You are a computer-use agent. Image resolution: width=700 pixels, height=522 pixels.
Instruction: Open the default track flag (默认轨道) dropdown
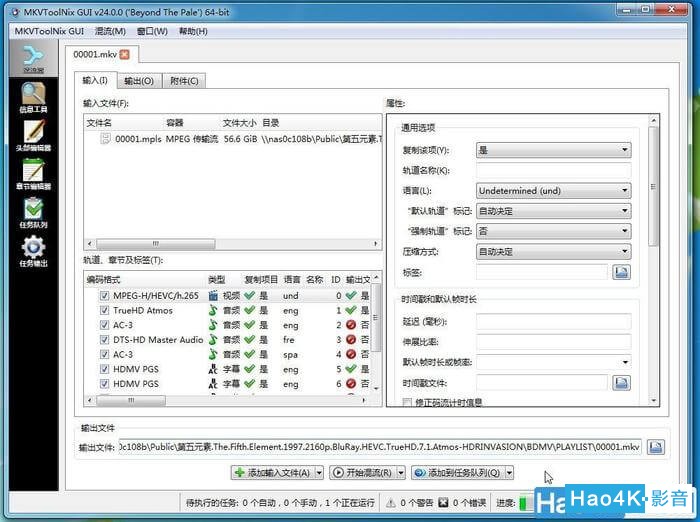(554, 211)
